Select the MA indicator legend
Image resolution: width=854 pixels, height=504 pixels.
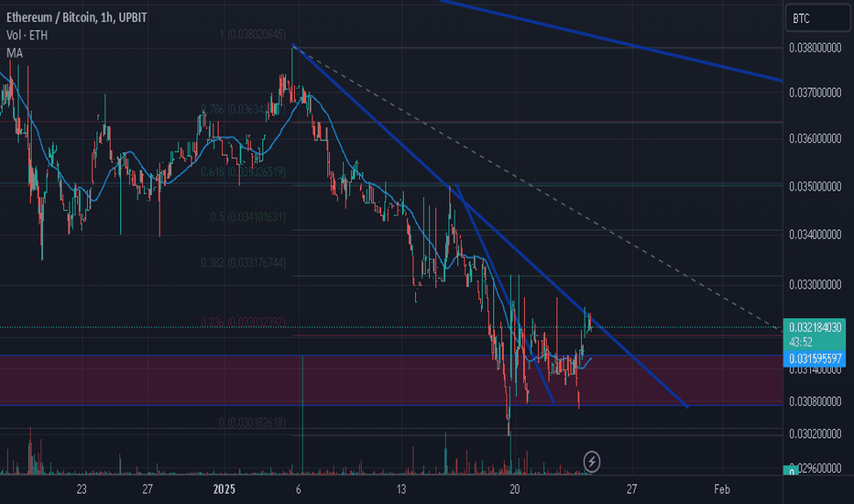(15, 53)
